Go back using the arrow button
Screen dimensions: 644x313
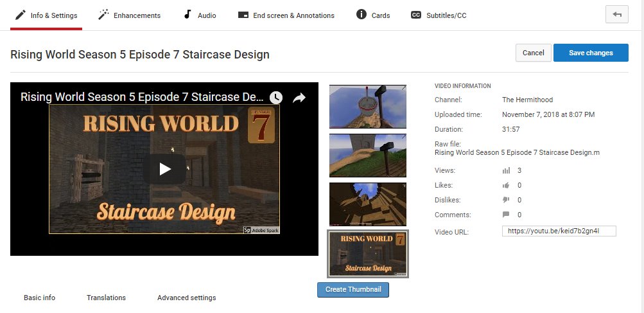(x=617, y=14)
